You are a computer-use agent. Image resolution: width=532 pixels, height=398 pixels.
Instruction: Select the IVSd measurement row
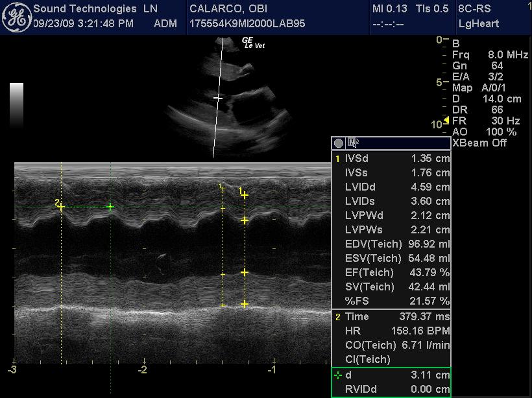tap(391, 158)
